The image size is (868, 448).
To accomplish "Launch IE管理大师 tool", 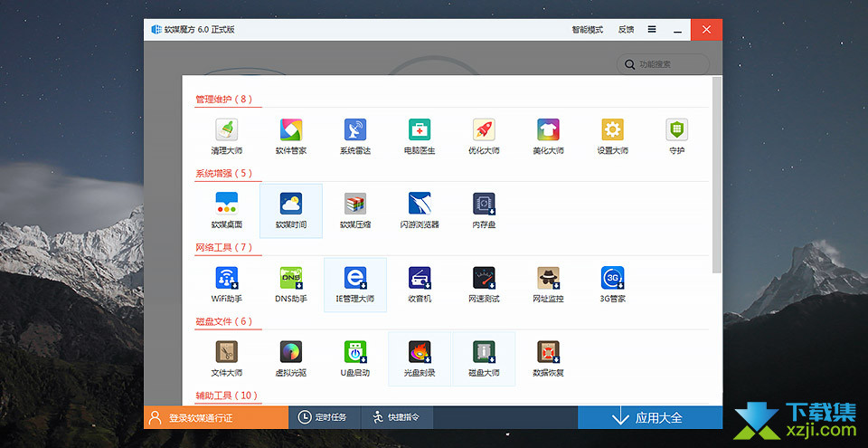I will pos(355,285).
